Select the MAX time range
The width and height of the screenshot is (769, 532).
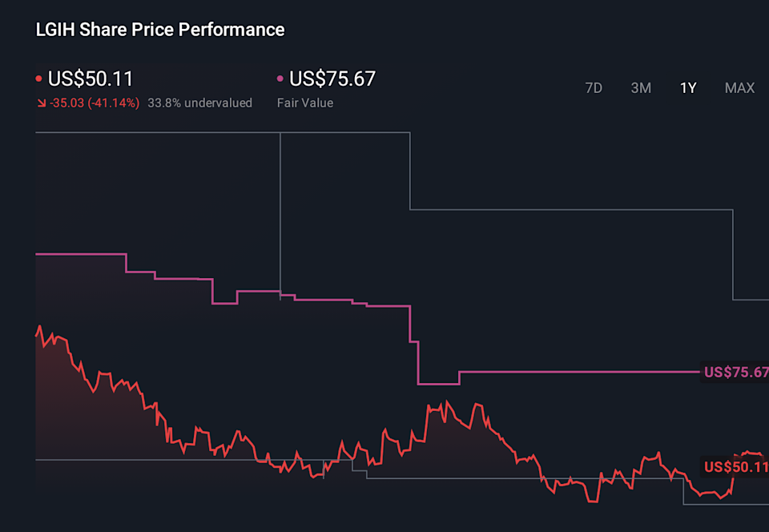[739, 88]
